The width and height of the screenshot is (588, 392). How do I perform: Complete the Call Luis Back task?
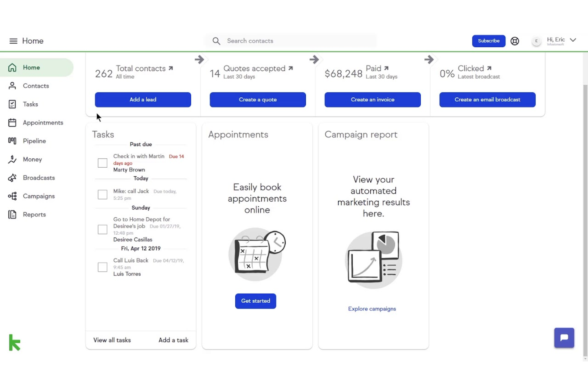[103, 267]
